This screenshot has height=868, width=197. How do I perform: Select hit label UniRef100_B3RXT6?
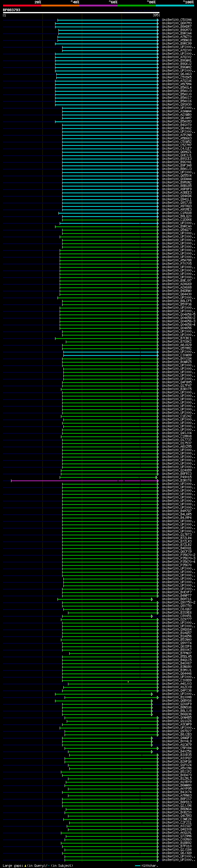tap(177, 481)
